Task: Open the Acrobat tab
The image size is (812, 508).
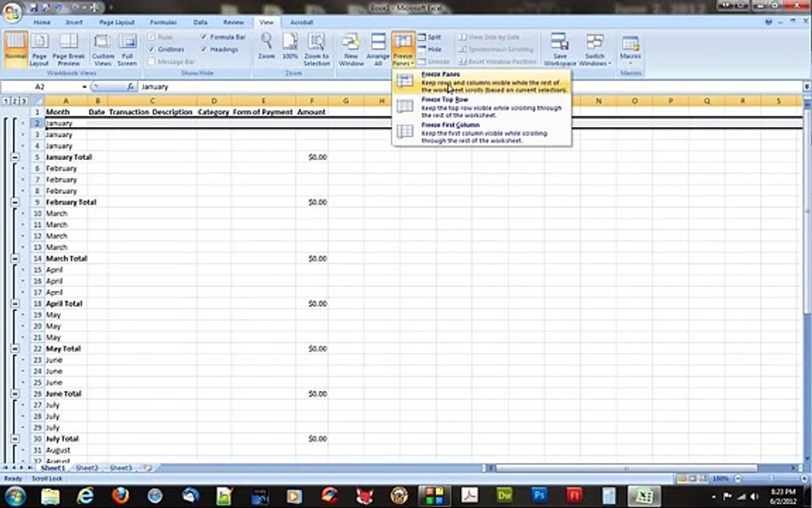Action: pyautogui.click(x=302, y=23)
